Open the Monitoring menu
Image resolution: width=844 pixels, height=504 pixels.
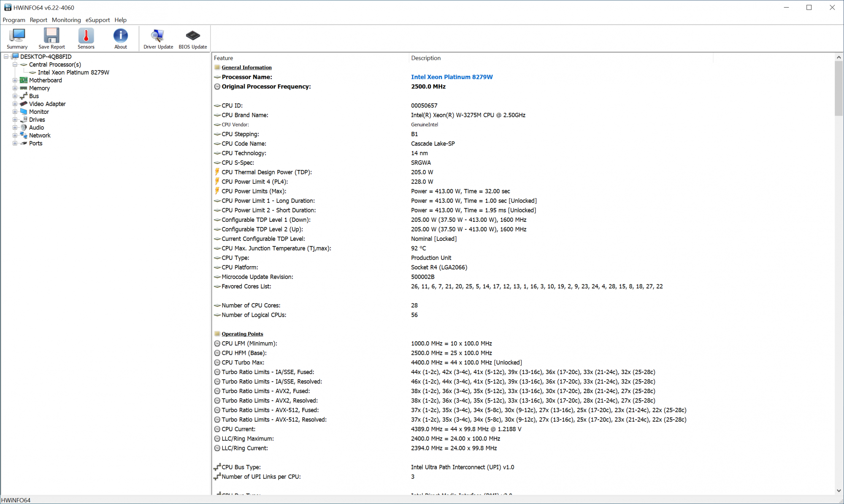click(66, 20)
